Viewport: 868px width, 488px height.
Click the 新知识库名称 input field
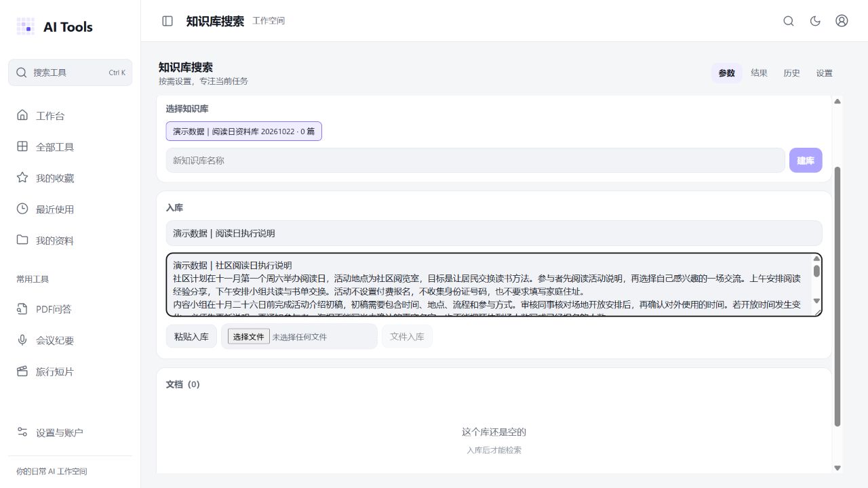click(475, 161)
